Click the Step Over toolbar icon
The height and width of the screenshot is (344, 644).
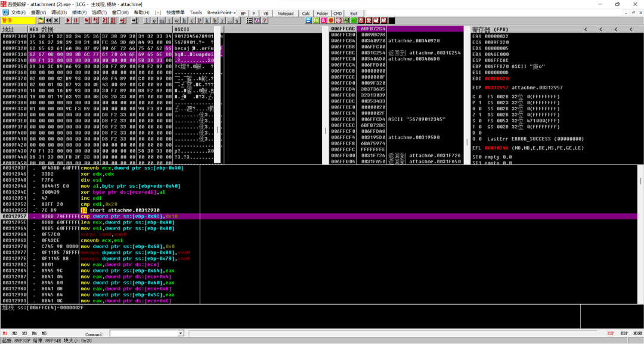pos(95,20)
